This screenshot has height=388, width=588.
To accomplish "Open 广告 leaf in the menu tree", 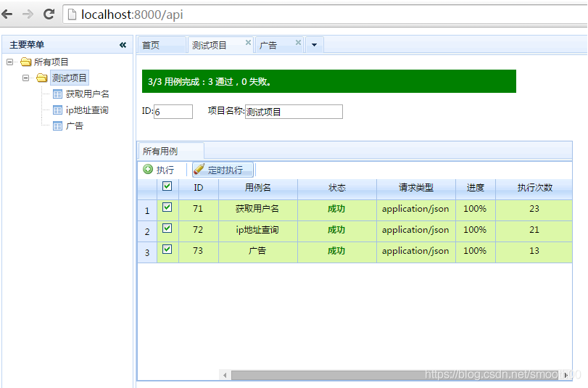I will [x=74, y=125].
